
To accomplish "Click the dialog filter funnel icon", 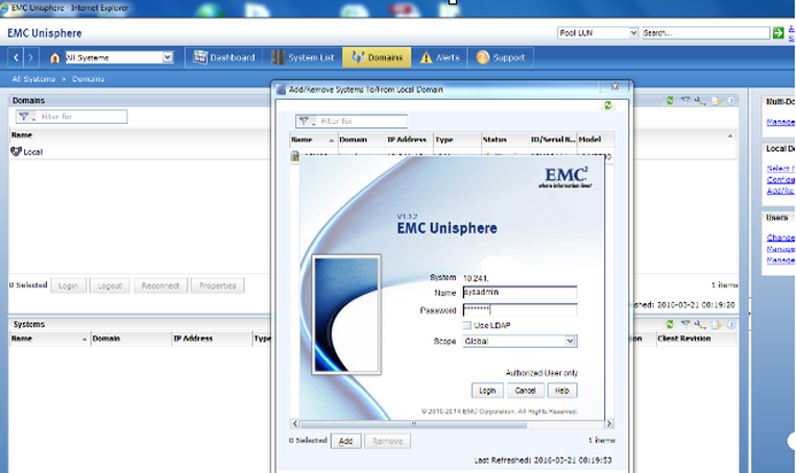I will (x=304, y=121).
